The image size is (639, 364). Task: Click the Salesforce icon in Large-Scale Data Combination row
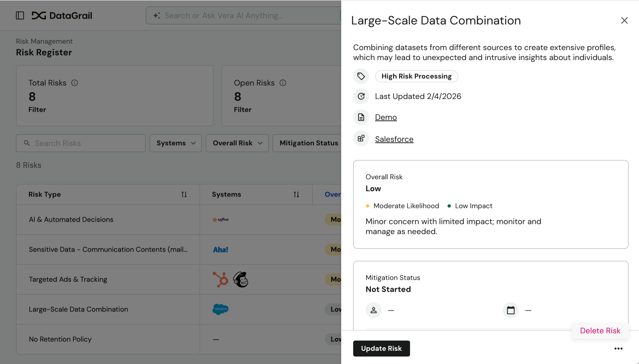point(220,309)
